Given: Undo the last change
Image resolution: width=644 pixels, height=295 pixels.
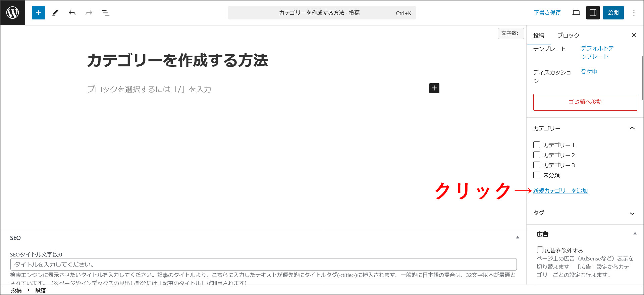Looking at the screenshot, I should pyautogui.click(x=72, y=13).
